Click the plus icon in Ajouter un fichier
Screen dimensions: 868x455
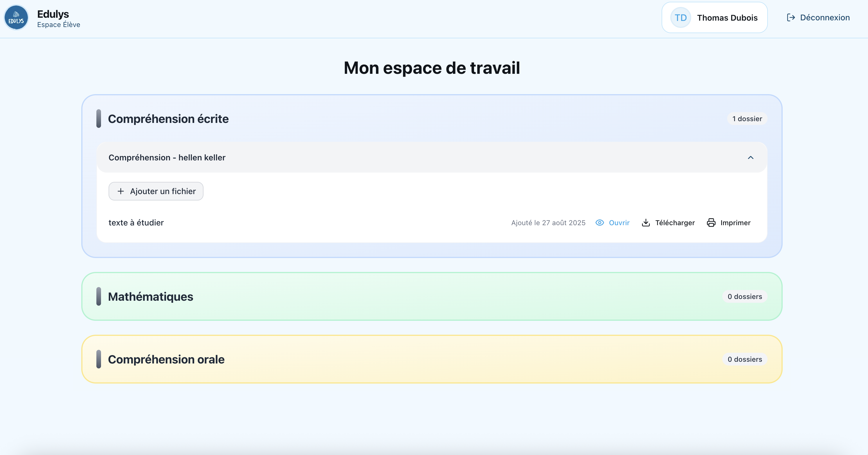coord(121,191)
